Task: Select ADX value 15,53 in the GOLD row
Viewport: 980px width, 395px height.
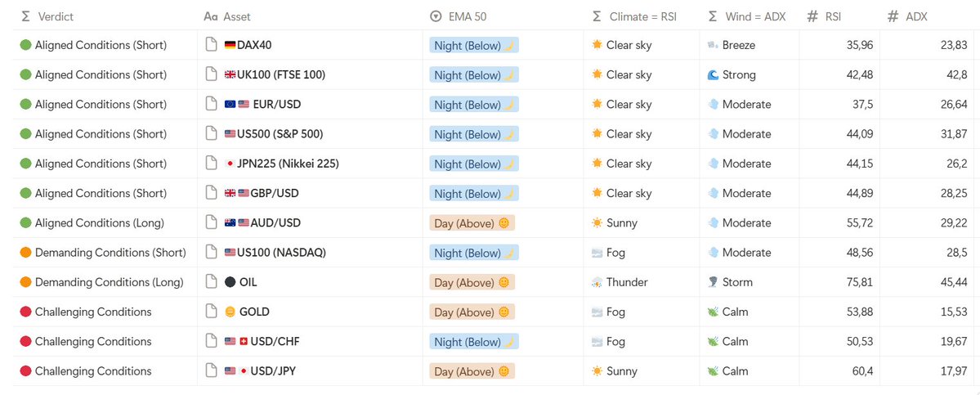Action: pos(954,312)
